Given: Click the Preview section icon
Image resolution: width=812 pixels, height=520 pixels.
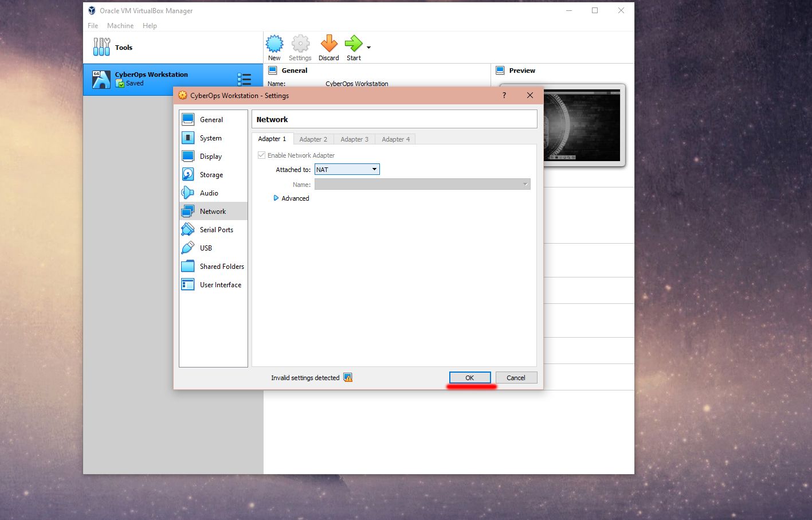Looking at the screenshot, I should click(500, 71).
